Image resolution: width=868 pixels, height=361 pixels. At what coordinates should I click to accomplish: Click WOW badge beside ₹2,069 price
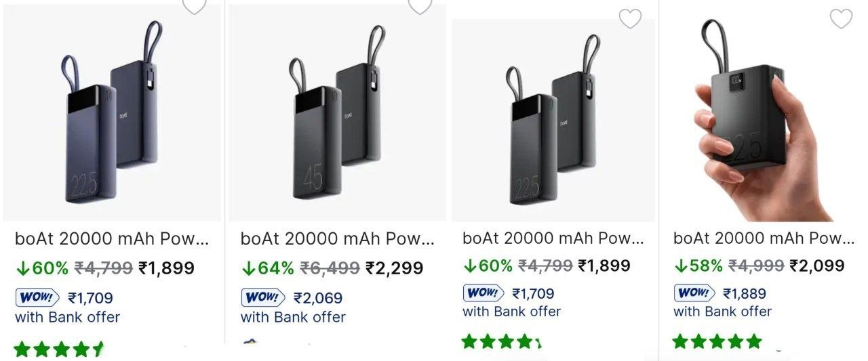click(263, 297)
